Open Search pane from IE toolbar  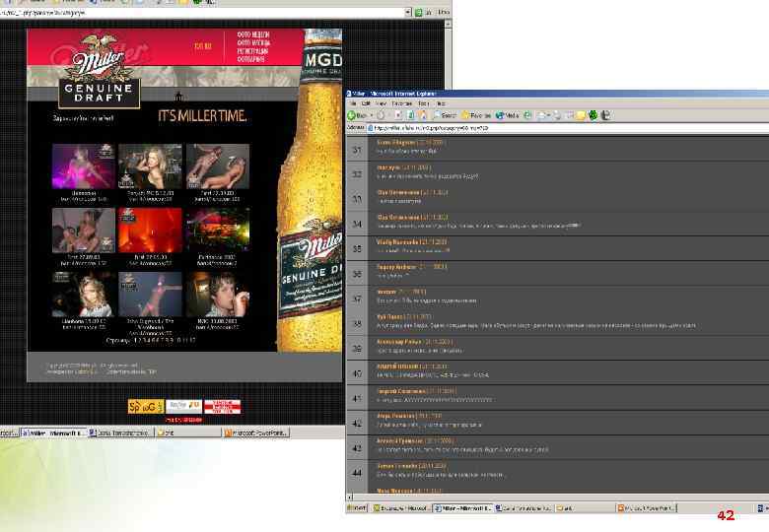pos(445,115)
